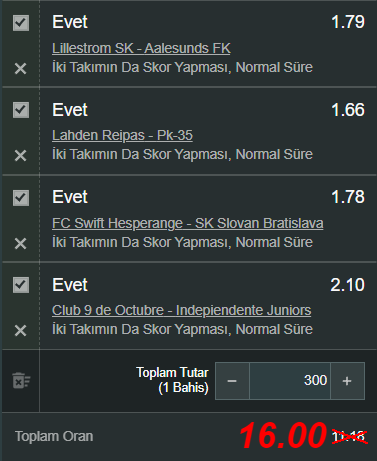Clear all bets with the trash icon
Viewport: 377px width, 461px height.
[x=21, y=381]
